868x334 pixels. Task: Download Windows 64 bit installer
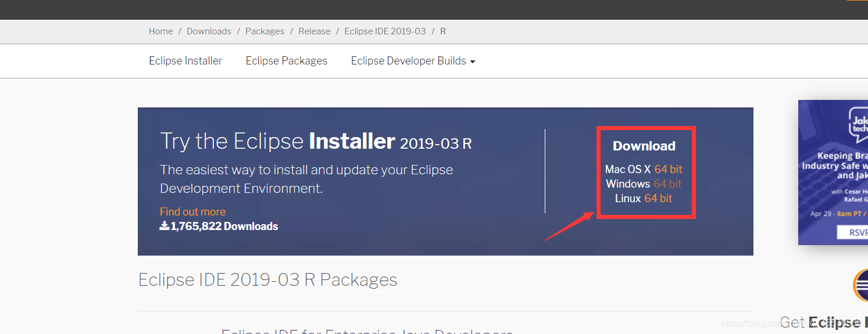[x=667, y=184]
